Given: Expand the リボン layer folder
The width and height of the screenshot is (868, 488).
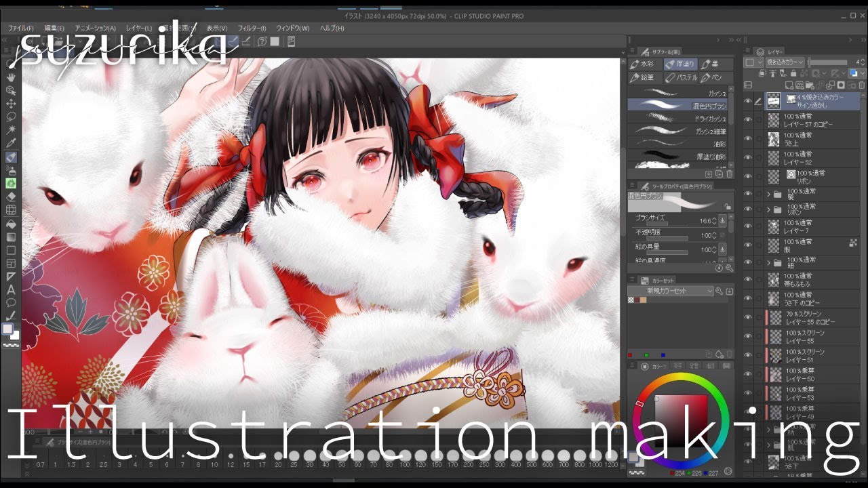Looking at the screenshot, I should tap(769, 209).
